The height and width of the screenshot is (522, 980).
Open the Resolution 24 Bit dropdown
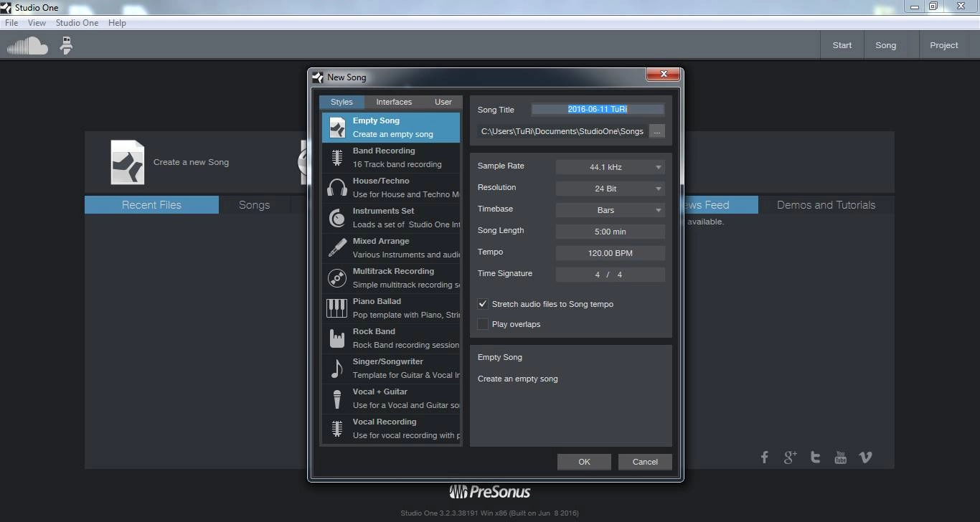[x=611, y=189]
